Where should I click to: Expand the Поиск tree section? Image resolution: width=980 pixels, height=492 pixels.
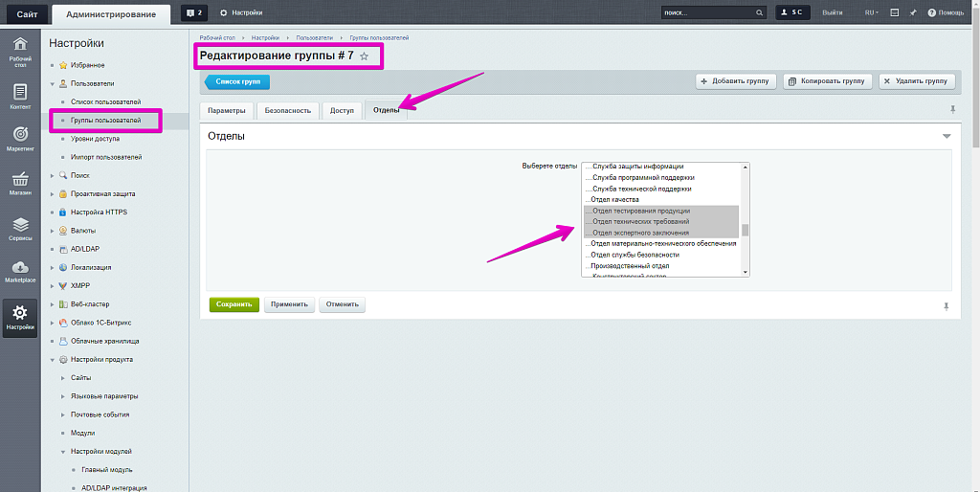(52, 175)
